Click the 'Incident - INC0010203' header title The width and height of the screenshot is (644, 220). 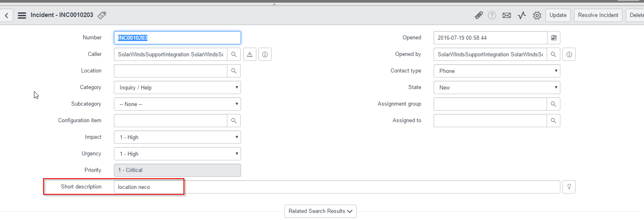[x=63, y=15]
